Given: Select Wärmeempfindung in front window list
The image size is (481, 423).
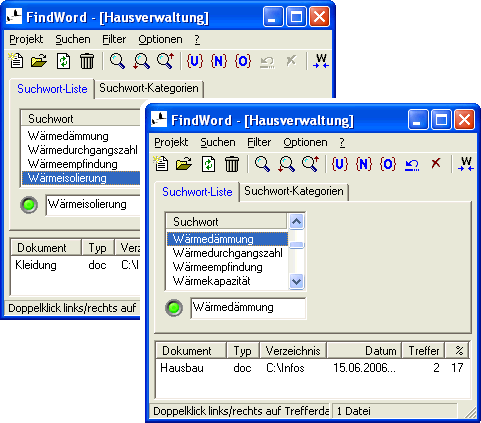Looking at the screenshot, I should click(227, 267).
